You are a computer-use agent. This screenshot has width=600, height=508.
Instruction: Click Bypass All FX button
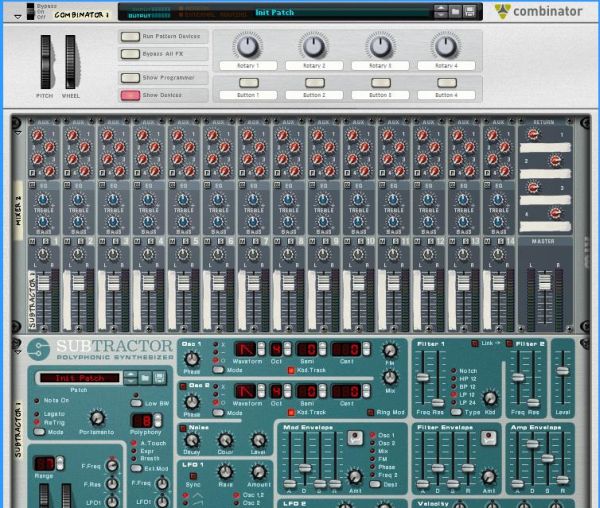pos(130,54)
